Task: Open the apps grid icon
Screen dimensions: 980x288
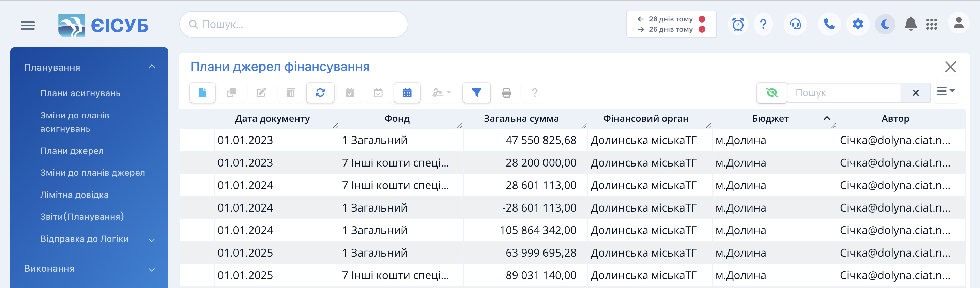Action: 931,24
